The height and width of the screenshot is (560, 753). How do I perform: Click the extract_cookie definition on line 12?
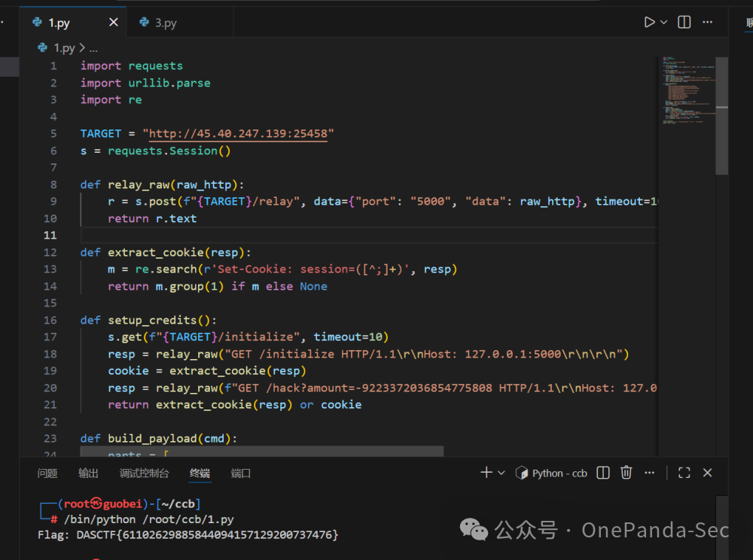click(156, 252)
